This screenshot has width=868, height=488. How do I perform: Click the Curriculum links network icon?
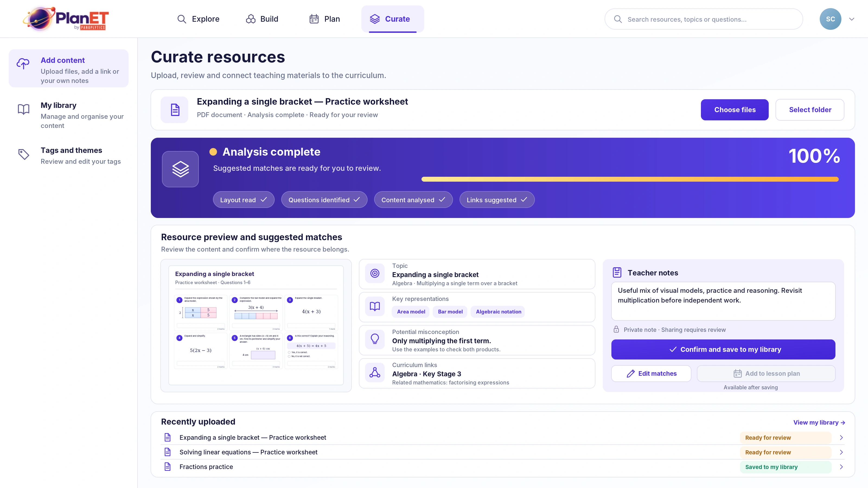pyautogui.click(x=375, y=372)
